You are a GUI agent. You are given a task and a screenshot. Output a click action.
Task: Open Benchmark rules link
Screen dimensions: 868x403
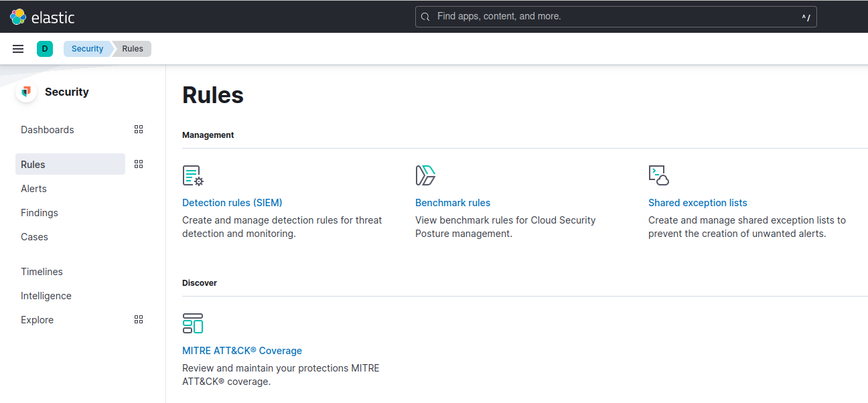[x=453, y=203]
